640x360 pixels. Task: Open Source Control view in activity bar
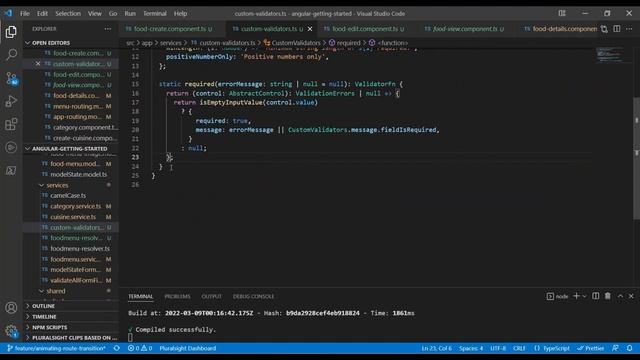(x=11, y=78)
